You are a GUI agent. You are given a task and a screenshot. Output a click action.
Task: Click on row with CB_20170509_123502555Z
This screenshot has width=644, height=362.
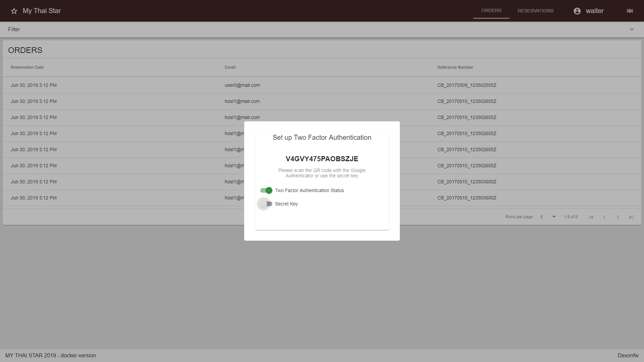322,85
